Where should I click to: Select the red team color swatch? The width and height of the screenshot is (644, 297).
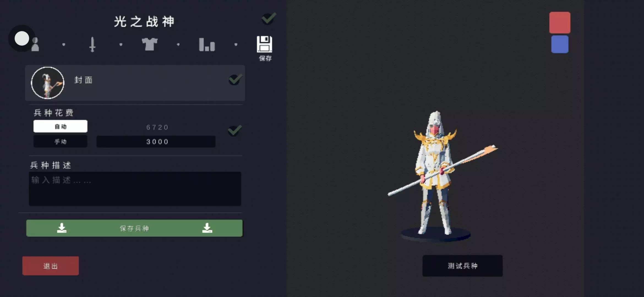(560, 23)
